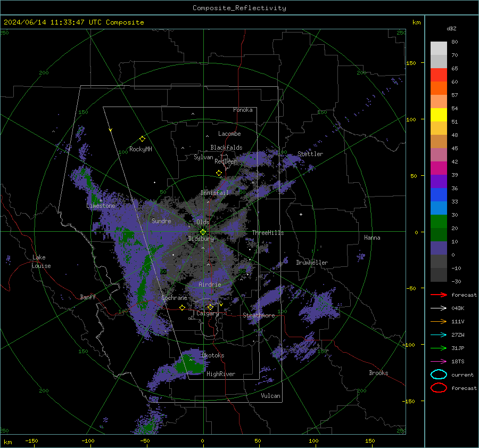Click the cyan current ellipse icon
This screenshot has height=448, width=479.
tap(439, 374)
